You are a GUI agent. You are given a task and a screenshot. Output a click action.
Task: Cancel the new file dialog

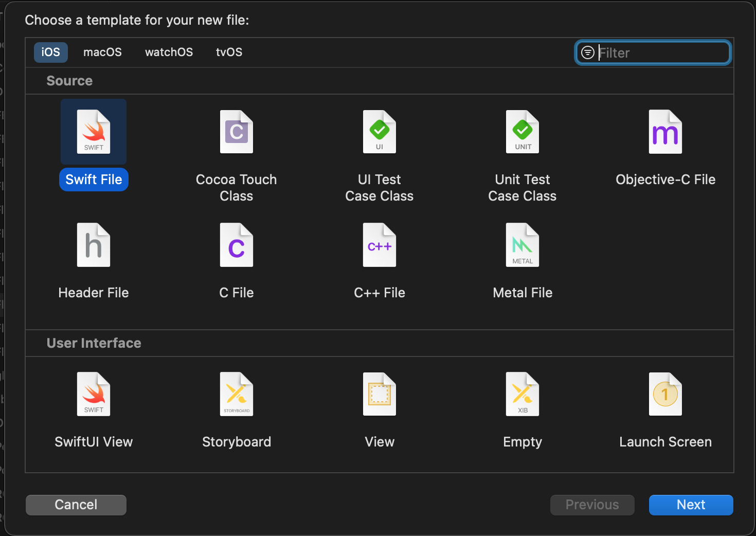coord(76,505)
